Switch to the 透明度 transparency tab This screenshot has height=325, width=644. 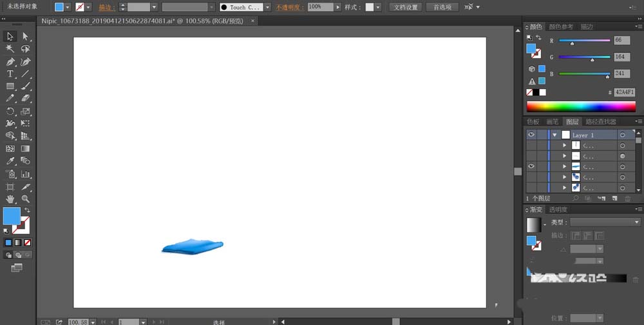pyautogui.click(x=558, y=210)
